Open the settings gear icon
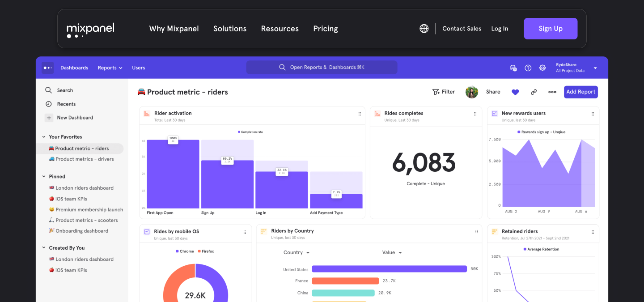 pos(542,68)
